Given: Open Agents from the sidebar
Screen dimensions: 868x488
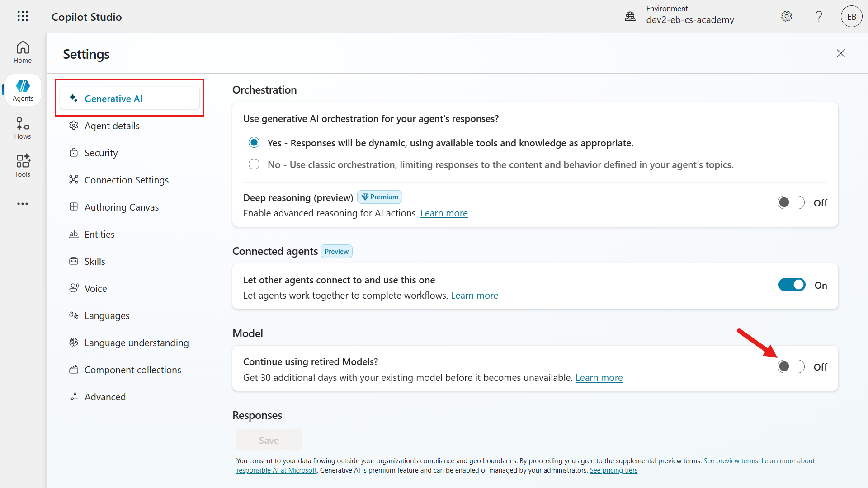Looking at the screenshot, I should pos(23,90).
